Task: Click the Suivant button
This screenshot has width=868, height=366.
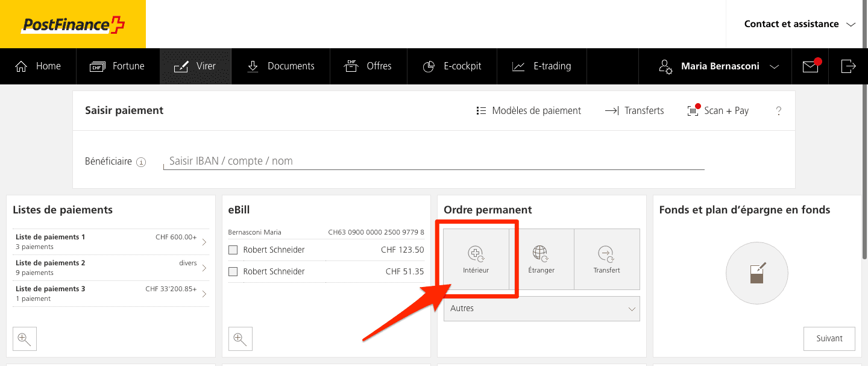Action: point(829,338)
